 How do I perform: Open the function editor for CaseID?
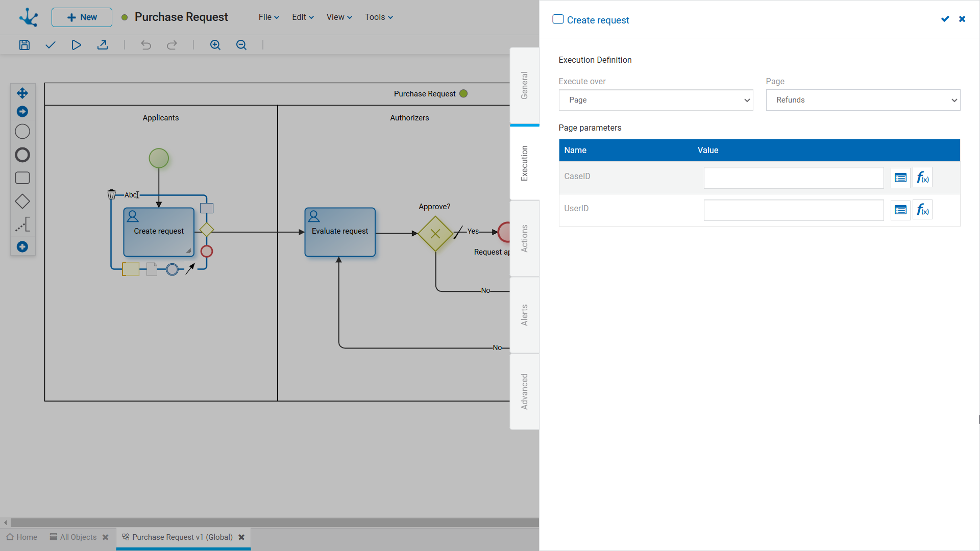pos(922,178)
